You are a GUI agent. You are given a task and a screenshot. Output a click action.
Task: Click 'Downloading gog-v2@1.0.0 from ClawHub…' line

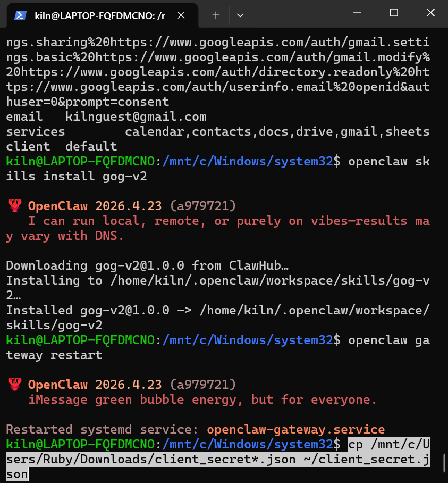[147, 265]
